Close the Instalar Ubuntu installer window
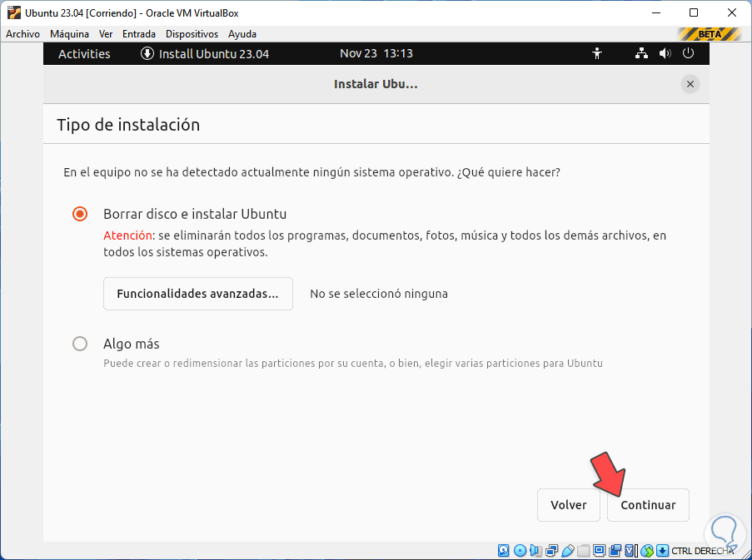752x560 pixels. click(x=690, y=84)
